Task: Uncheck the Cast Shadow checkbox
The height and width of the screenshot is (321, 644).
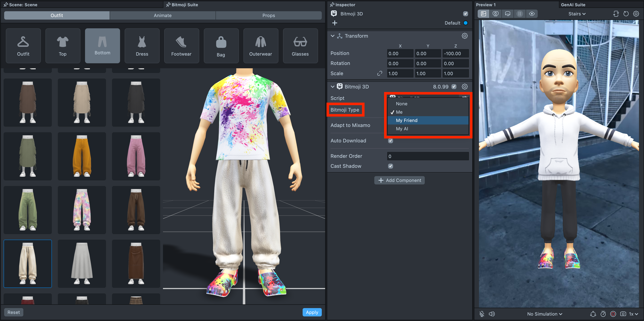Action: pos(390,166)
